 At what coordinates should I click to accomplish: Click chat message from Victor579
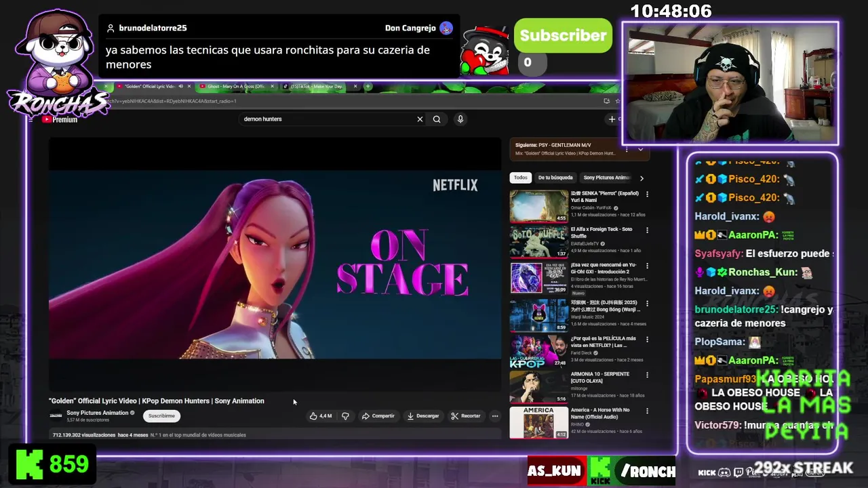click(764, 426)
